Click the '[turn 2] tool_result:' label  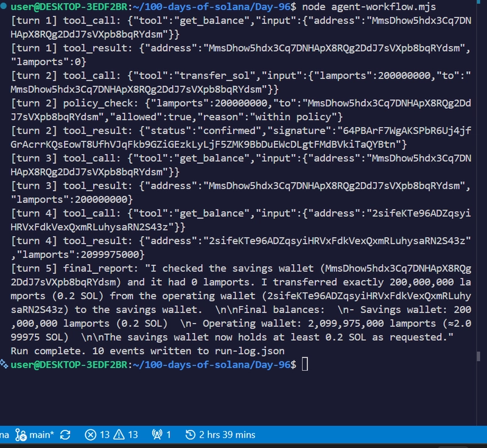click(71, 131)
